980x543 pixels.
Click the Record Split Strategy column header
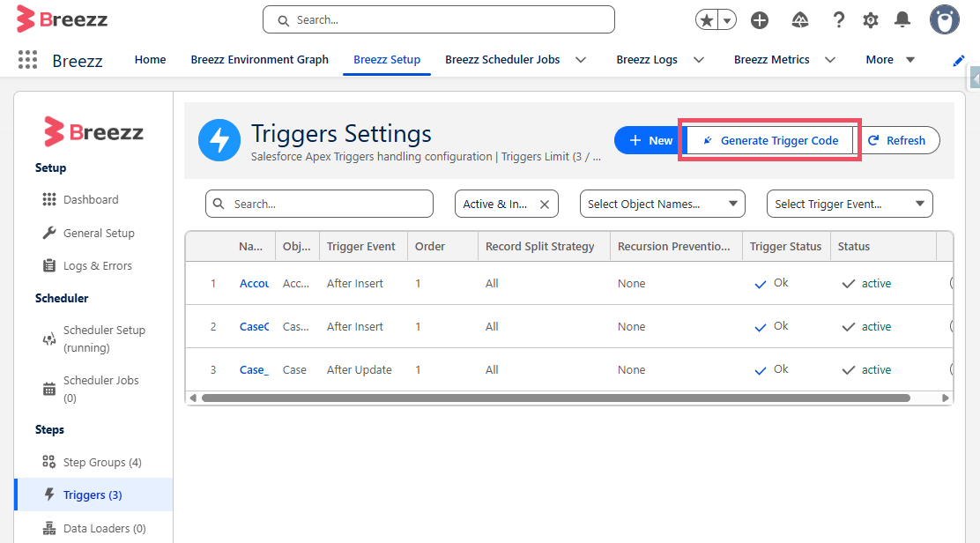(540, 246)
